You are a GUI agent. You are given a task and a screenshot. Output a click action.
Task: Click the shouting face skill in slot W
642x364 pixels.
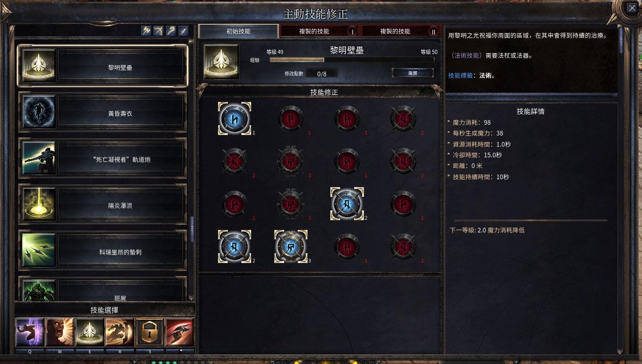[60, 332]
